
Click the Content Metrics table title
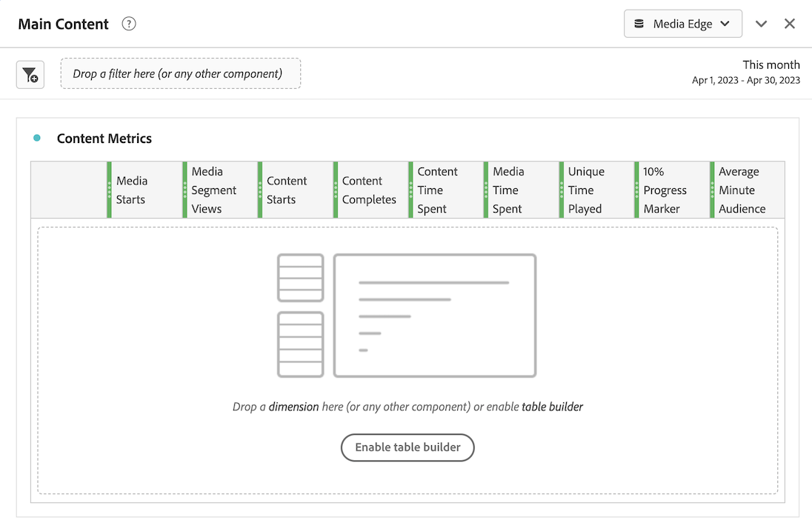(x=104, y=139)
